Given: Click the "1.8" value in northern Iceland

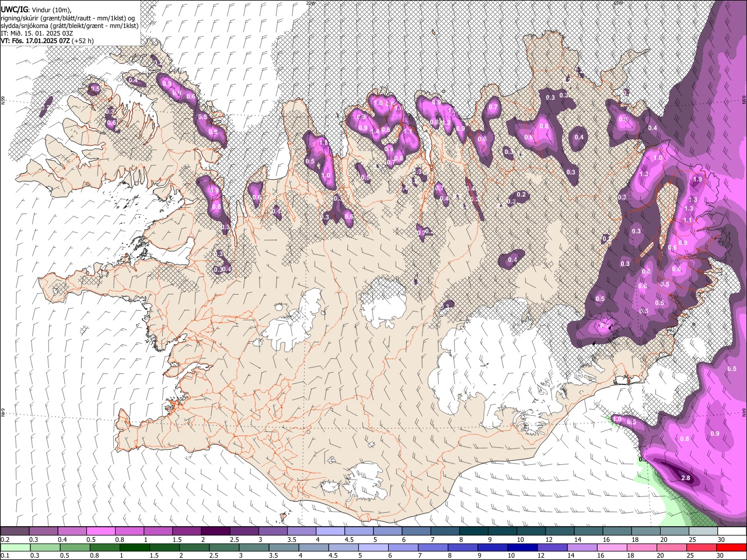Looking at the screenshot, I should click(x=323, y=142).
